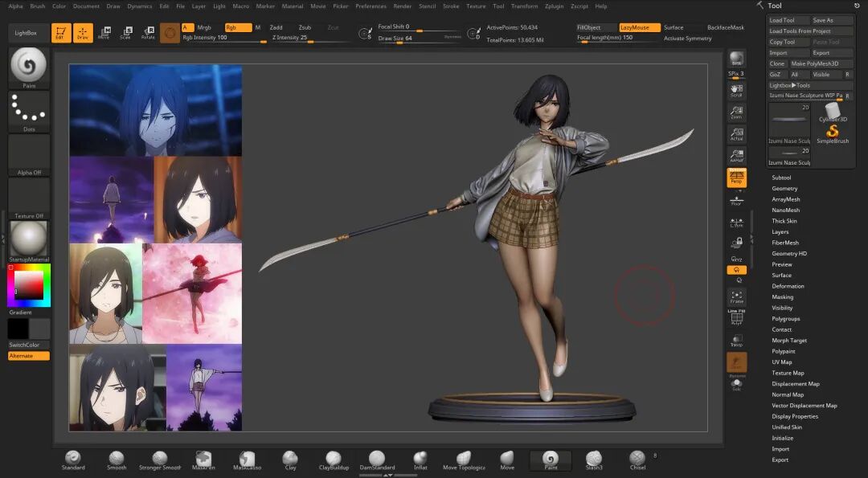Image resolution: width=868 pixels, height=478 pixels.
Task: Toggle the Floor grid
Action: point(736,200)
